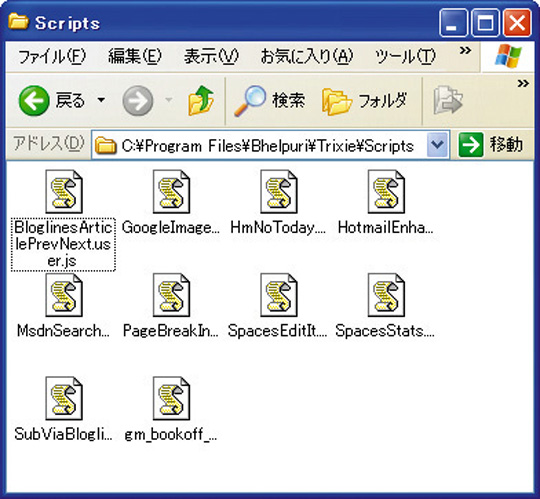Click the SpacesEditIt... file name label

tap(278, 331)
